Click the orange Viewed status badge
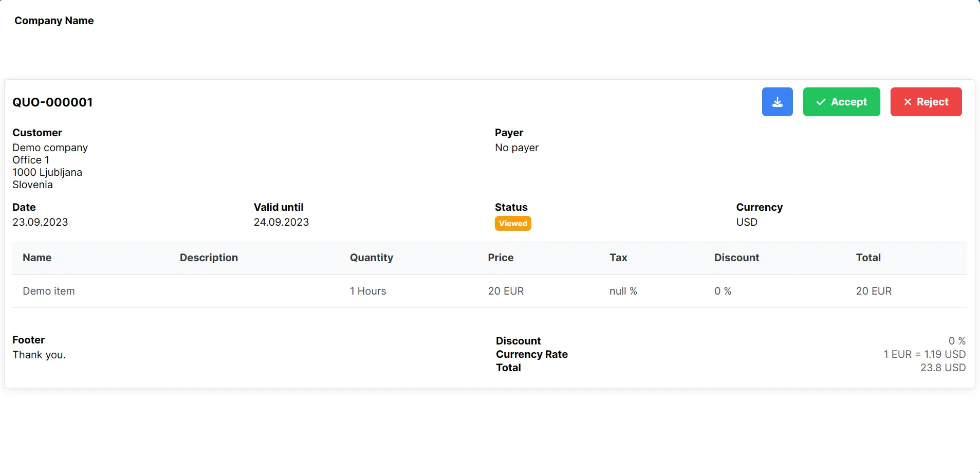The height and width of the screenshot is (473, 980). pos(513,224)
